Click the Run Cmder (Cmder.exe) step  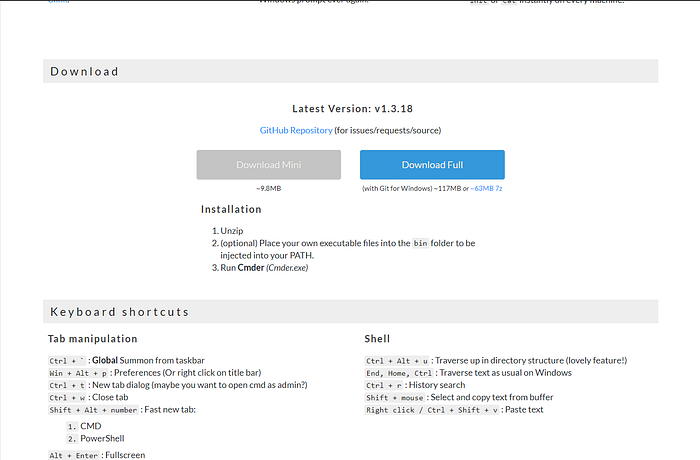pyautogui.click(x=260, y=268)
